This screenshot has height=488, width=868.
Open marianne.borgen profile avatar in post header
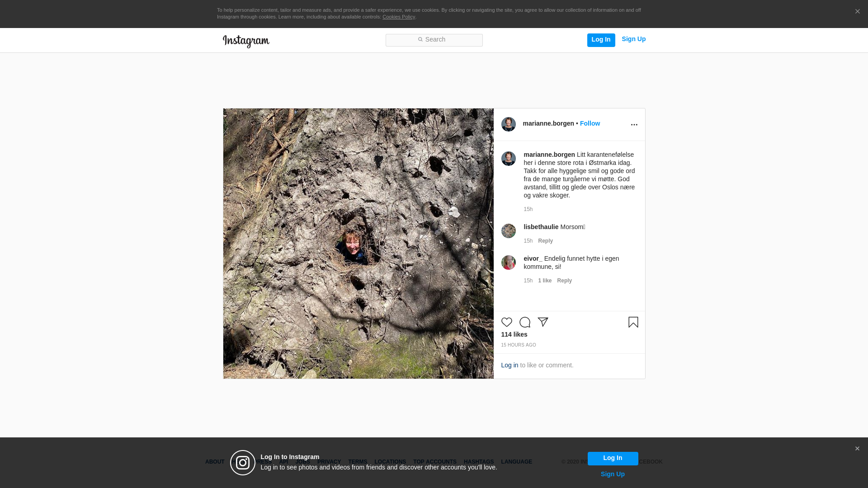509,124
